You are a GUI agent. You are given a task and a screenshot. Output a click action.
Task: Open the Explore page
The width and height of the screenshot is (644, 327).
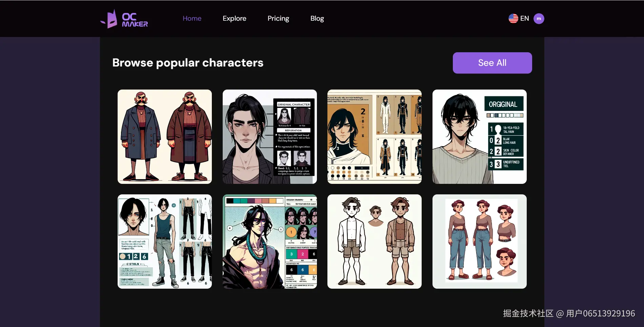pyautogui.click(x=234, y=18)
